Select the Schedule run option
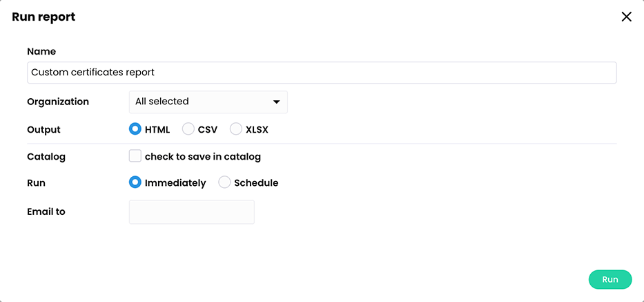Screen dimensions: 644x302 (x=224, y=183)
